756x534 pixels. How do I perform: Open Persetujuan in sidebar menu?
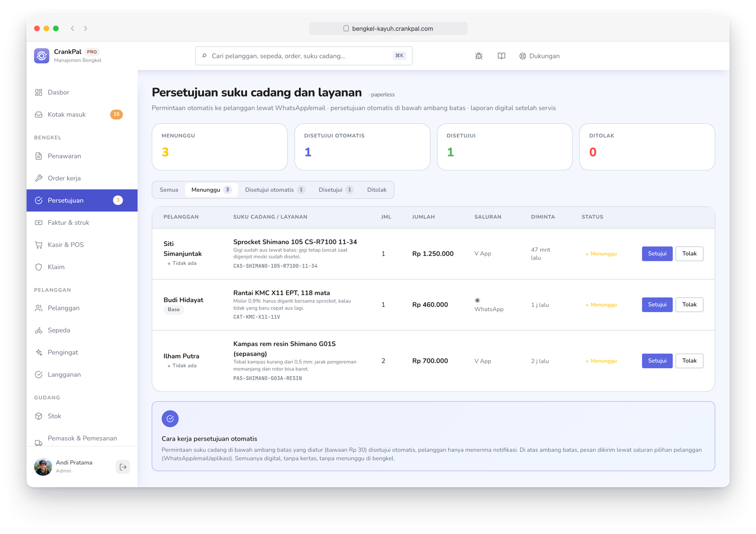(82, 201)
